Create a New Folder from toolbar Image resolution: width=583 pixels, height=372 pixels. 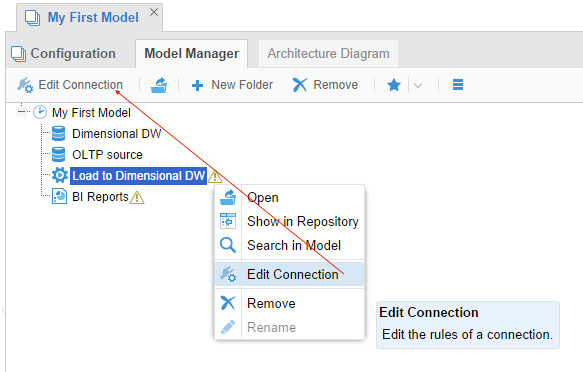coord(232,85)
